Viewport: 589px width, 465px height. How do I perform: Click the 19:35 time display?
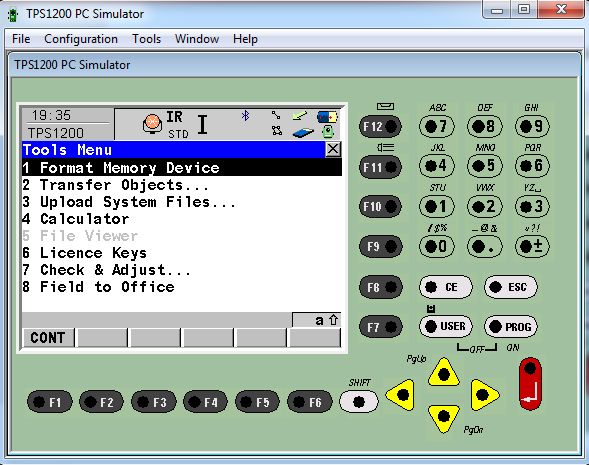point(51,115)
